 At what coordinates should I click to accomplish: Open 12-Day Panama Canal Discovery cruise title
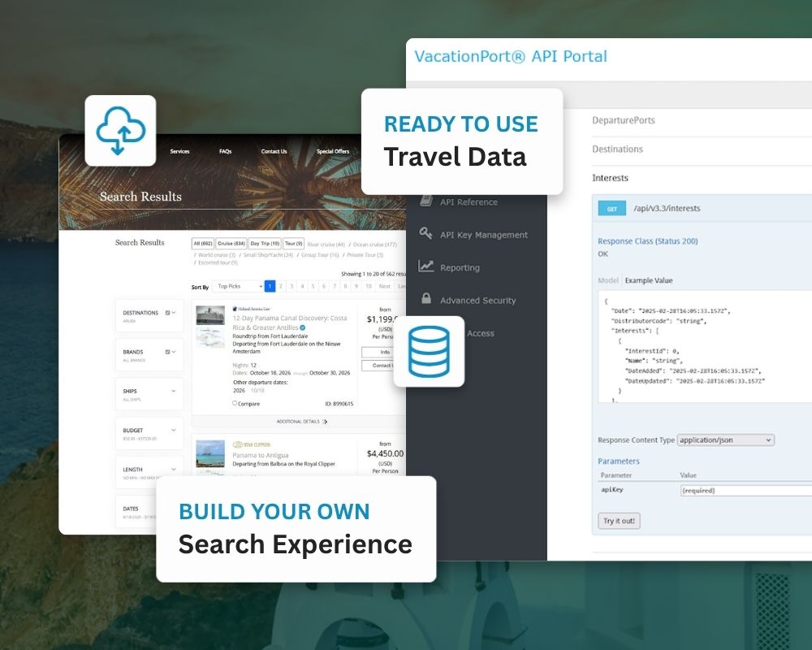290,323
